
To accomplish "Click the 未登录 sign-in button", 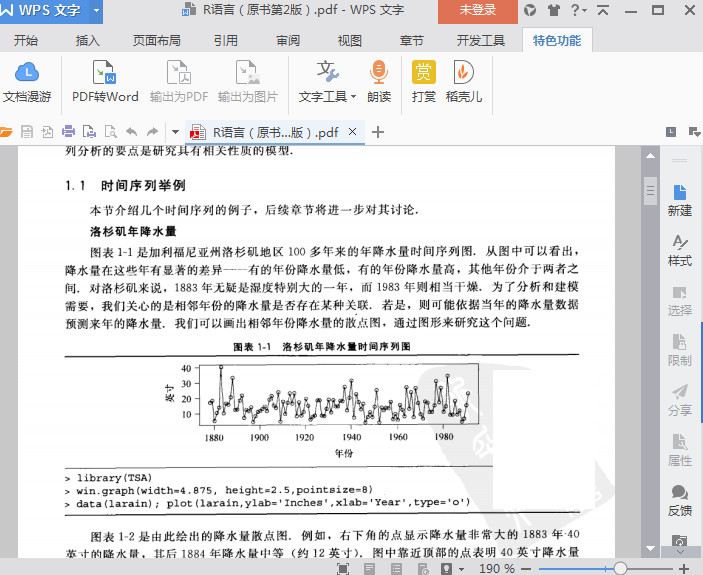I will pyautogui.click(x=477, y=11).
